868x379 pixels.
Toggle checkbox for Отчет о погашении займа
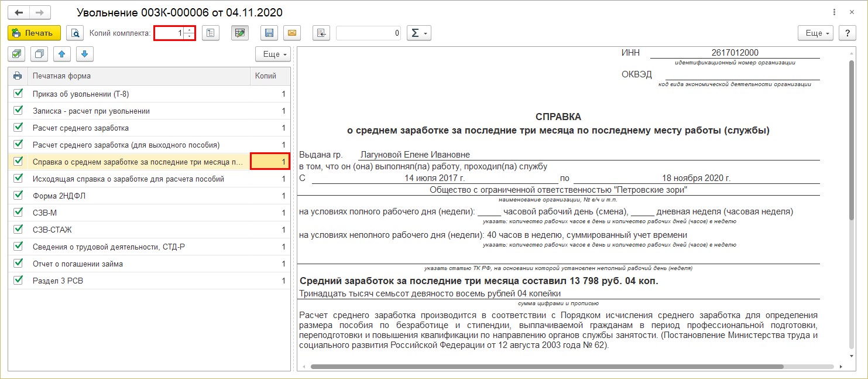(18, 264)
